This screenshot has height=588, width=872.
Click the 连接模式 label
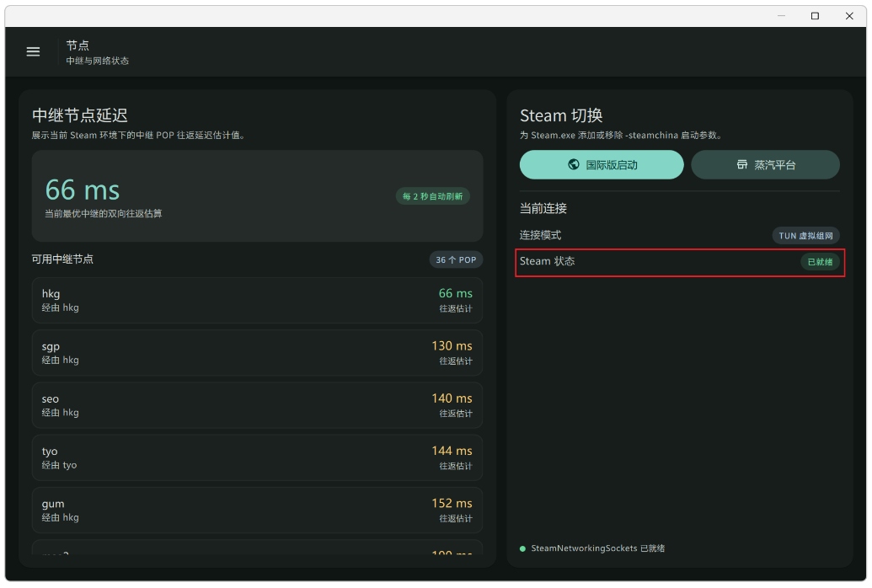click(x=541, y=235)
